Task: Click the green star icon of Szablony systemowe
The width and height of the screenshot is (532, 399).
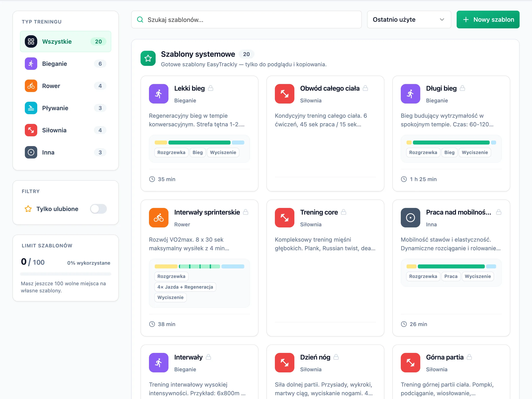Action: [148, 58]
